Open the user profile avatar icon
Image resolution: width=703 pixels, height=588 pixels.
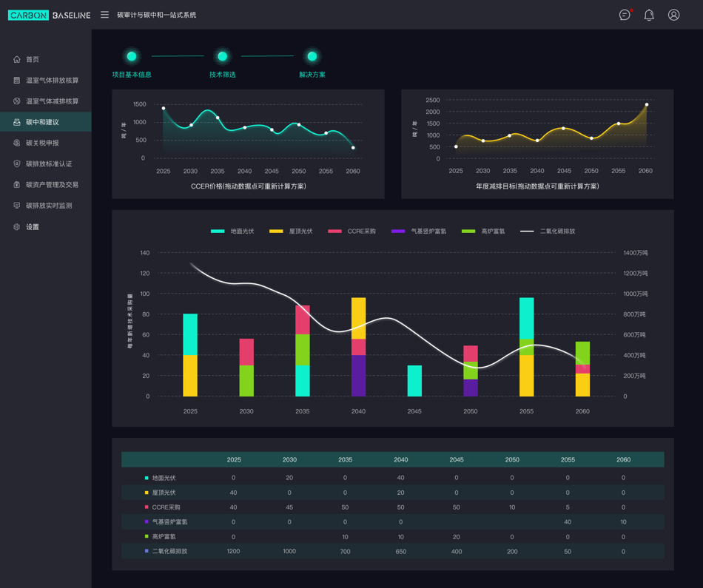(673, 15)
